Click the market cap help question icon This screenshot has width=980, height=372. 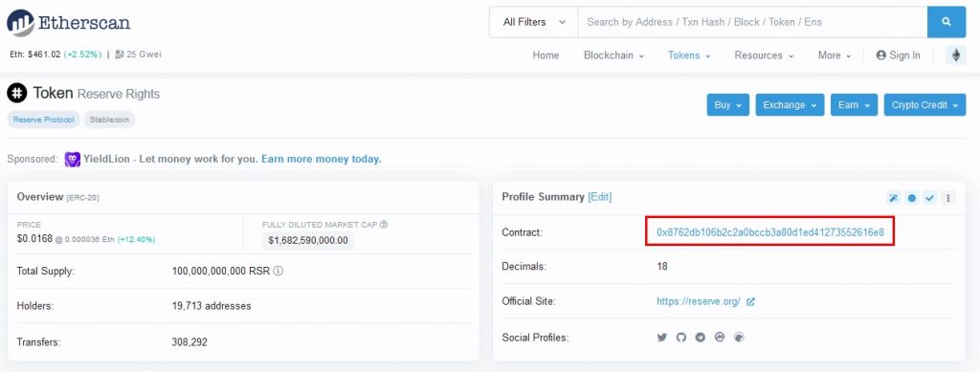click(384, 225)
